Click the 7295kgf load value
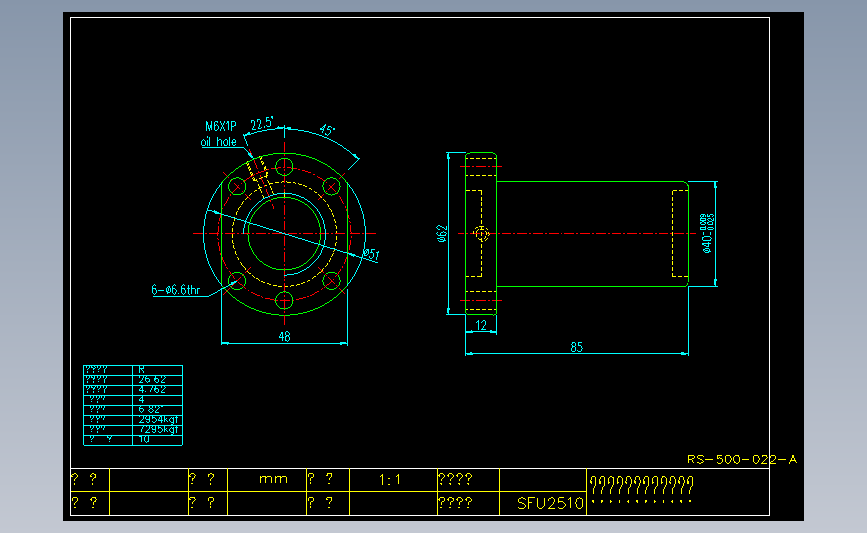 click(x=159, y=429)
